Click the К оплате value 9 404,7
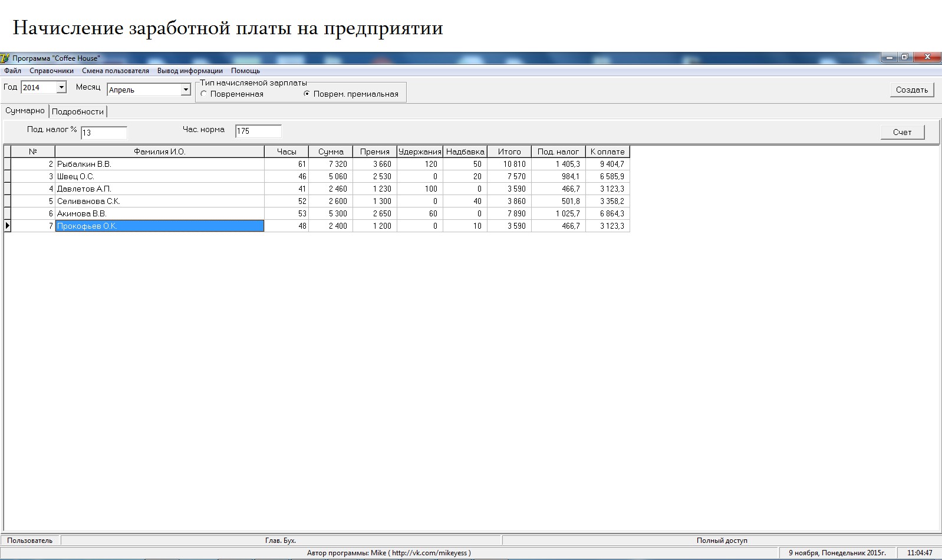This screenshot has width=942, height=560. pos(612,164)
